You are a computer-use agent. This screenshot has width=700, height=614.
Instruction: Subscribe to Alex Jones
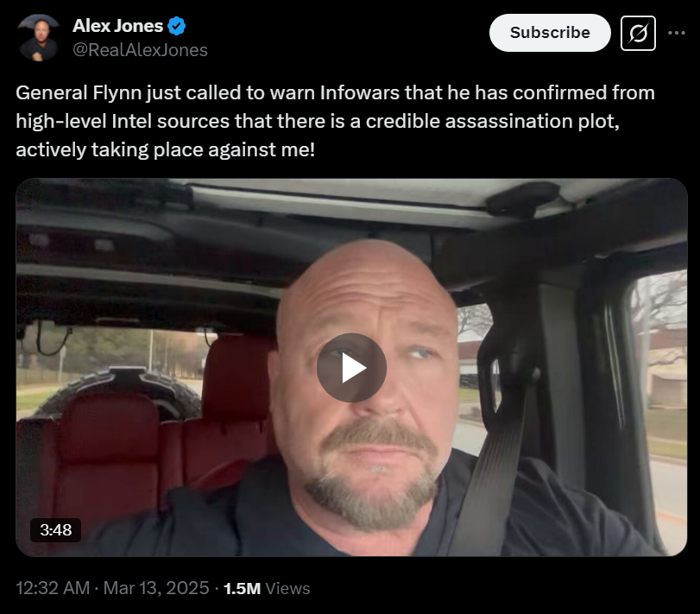coord(550,33)
